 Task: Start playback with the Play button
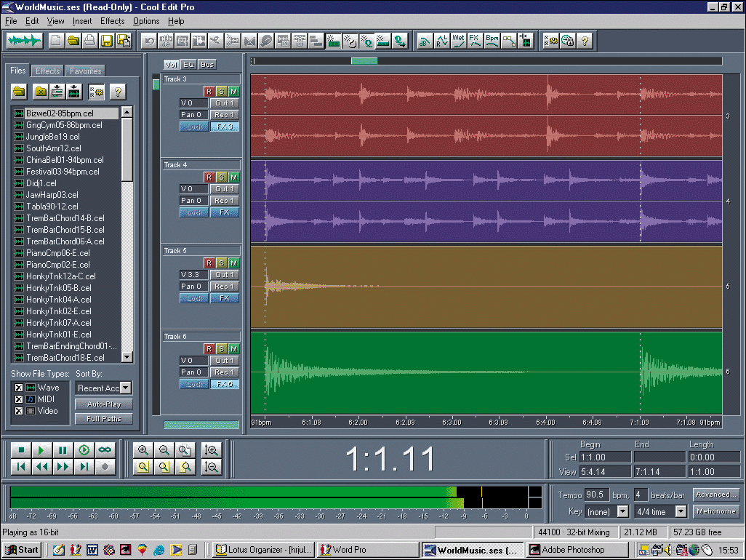coord(42,450)
